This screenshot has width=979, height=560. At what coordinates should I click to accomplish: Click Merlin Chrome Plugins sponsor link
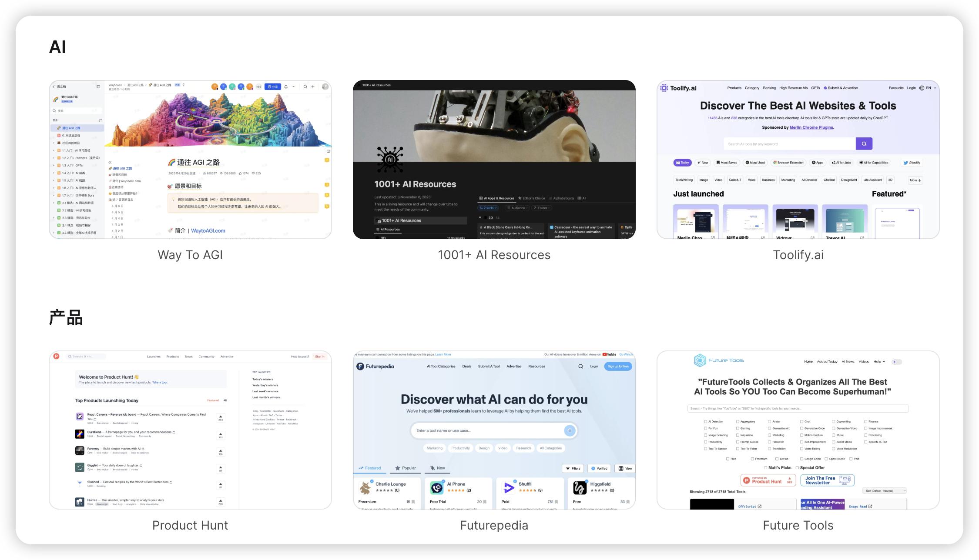pyautogui.click(x=811, y=127)
